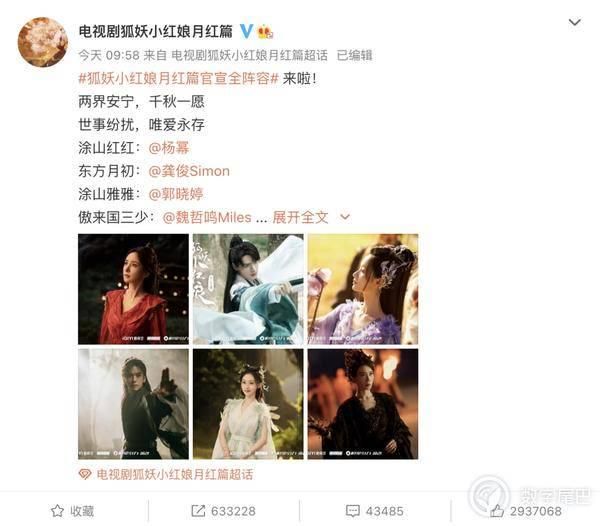Open post options chevron at top right
Viewport: 600px width, 526px height.
coord(574,22)
